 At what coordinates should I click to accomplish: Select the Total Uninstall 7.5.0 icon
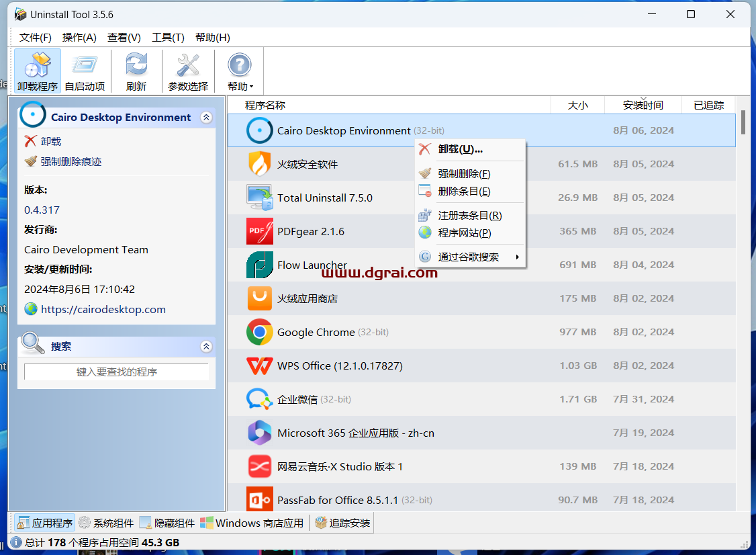pyautogui.click(x=259, y=198)
